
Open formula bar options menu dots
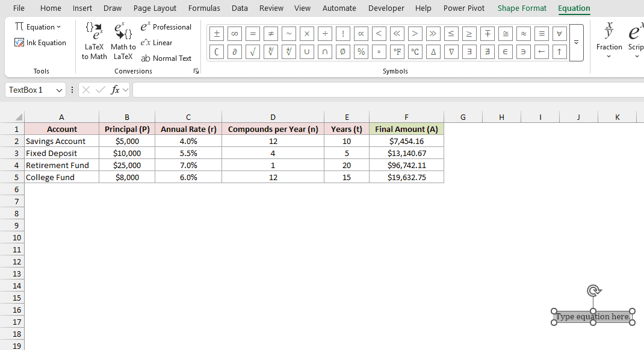tap(72, 90)
